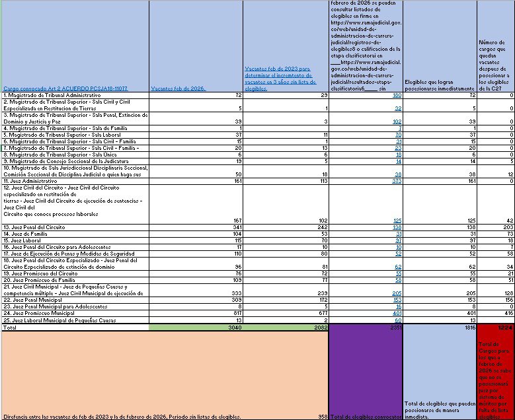515x420 pixels.
Task: Select cell '19. Juez Promiscuo del Circuito'
Action: 75,273
